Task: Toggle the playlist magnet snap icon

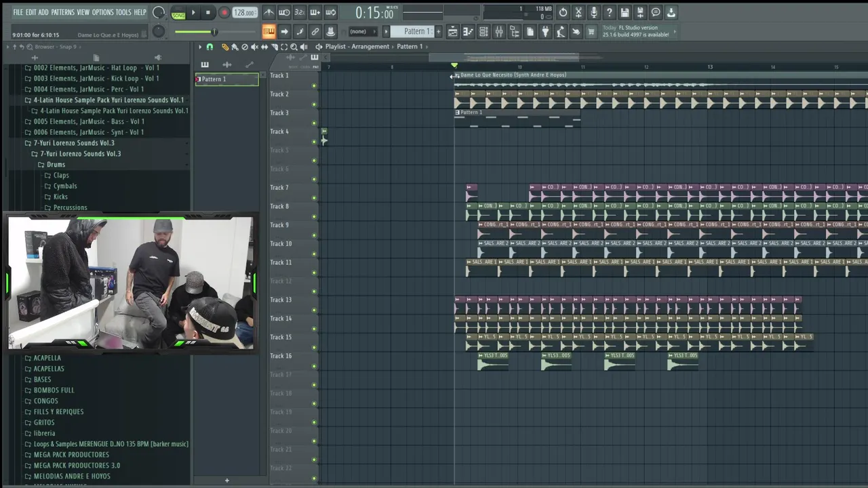Action: pyautogui.click(x=210, y=47)
